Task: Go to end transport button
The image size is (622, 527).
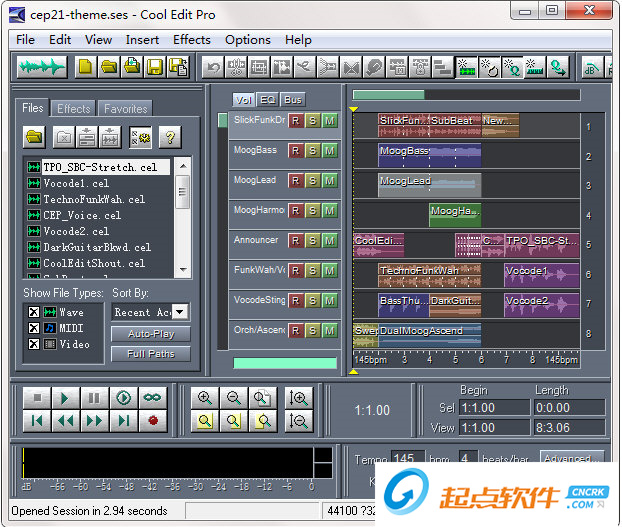Action: (x=123, y=420)
